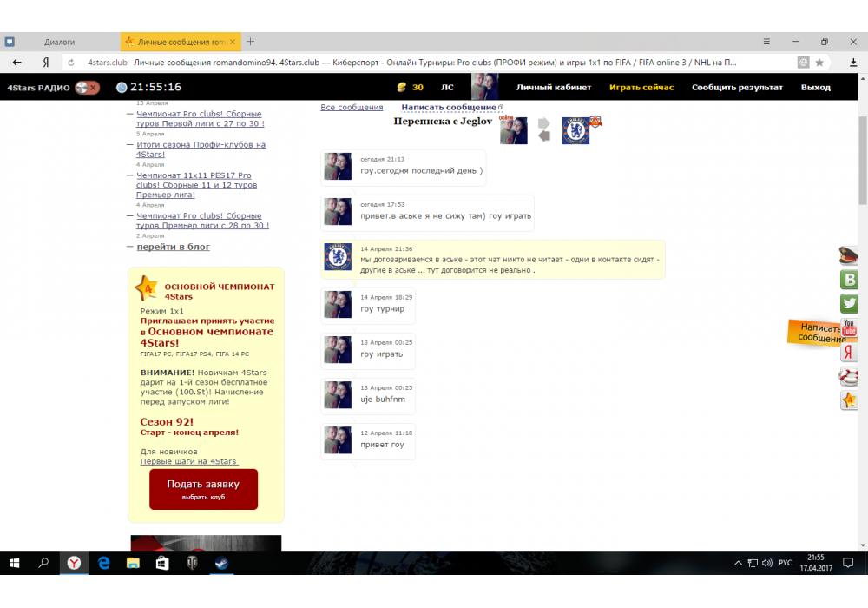868x608 pixels.
Task: Open Steam from the Windows taskbar
Action: click(x=221, y=563)
